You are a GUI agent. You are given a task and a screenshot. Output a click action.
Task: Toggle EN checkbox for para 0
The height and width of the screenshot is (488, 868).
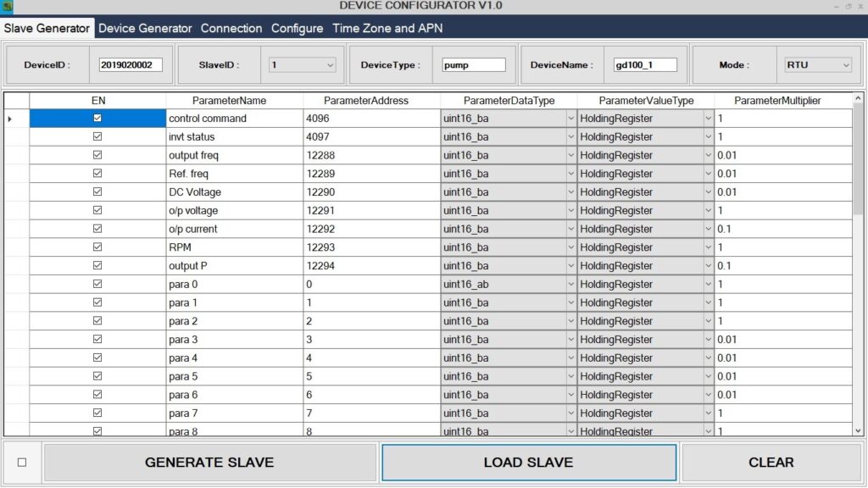97,284
